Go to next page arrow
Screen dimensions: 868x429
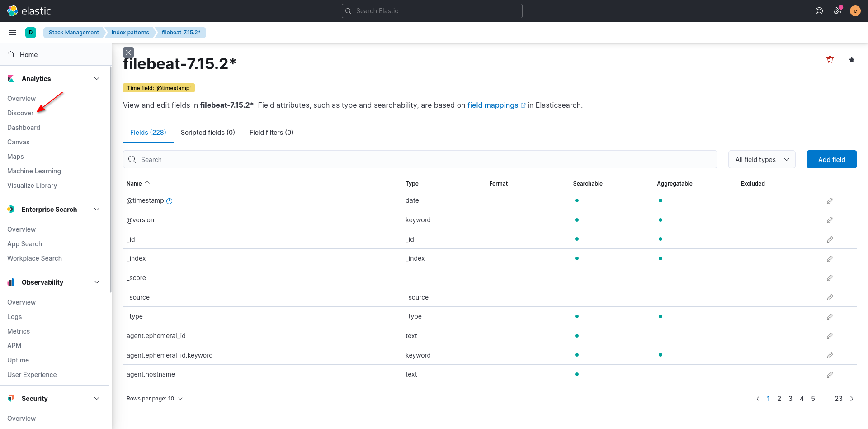click(x=852, y=399)
